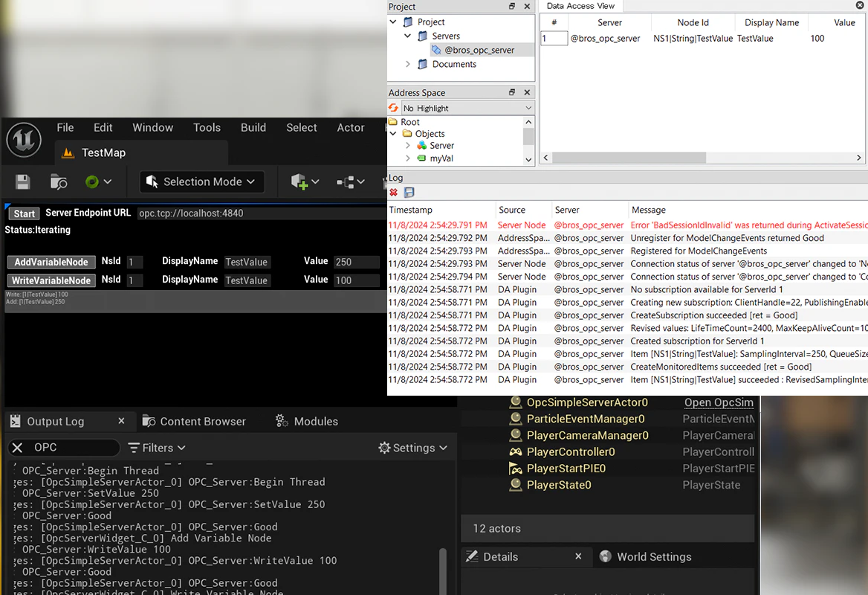The width and height of the screenshot is (868, 595).
Task: Open the Browse Content folder icon
Action: point(59,182)
